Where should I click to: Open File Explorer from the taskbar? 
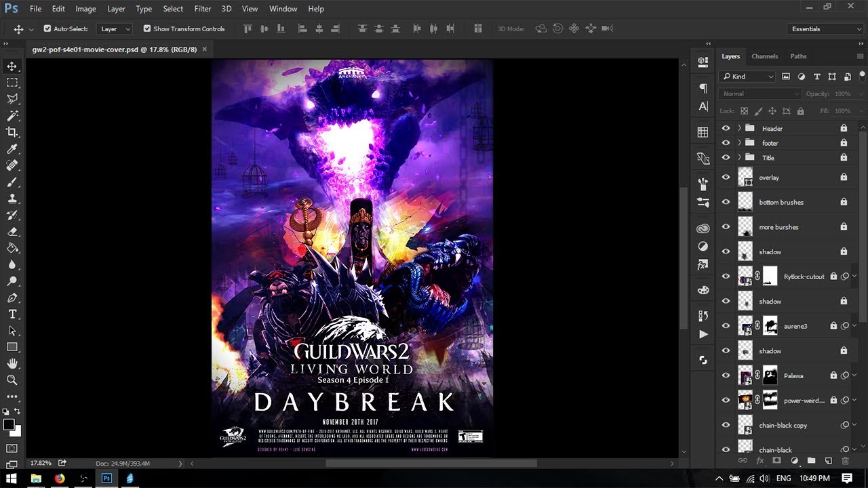pyautogui.click(x=36, y=479)
